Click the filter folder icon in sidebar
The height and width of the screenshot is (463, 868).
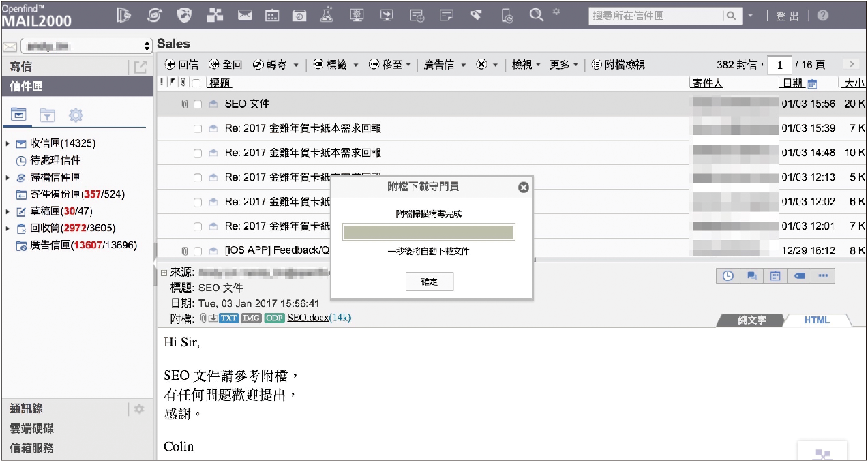pos(47,115)
